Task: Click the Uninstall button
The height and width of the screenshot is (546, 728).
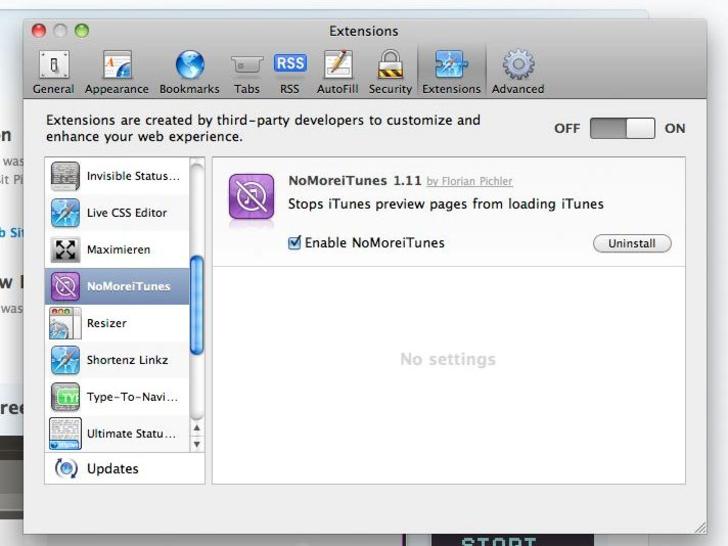Action: pos(632,243)
